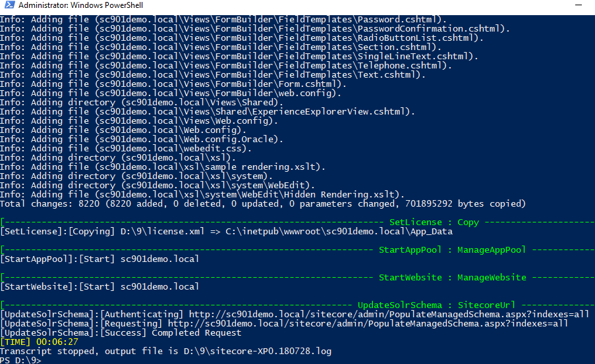The width and height of the screenshot is (595, 364).
Task: Click the green 'UpdateSolrSchema : SitecoreUrl' header
Action: (x=437, y=305)
